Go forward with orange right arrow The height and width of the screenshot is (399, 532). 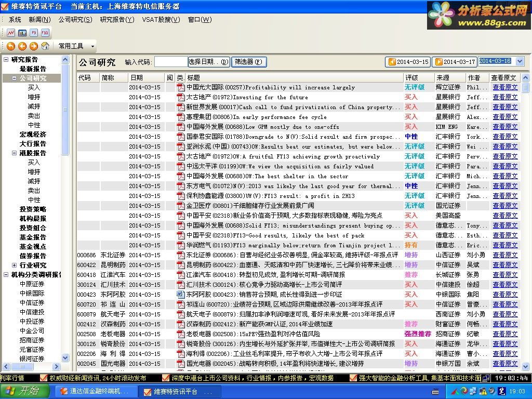click(34, 46)
